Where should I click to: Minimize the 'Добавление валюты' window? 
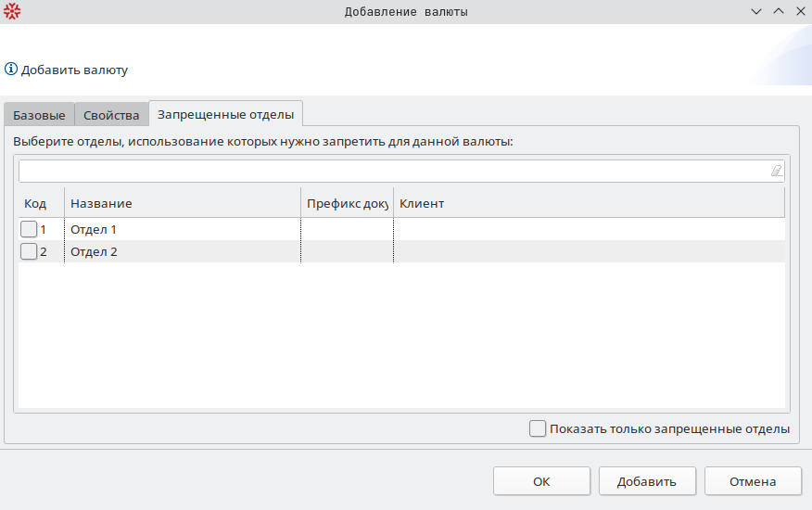(x=757, y=12)
